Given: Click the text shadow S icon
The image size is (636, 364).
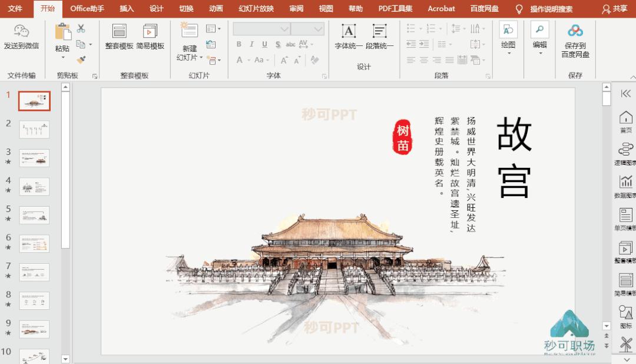Looking at the screenshot, I should (278, 44).
